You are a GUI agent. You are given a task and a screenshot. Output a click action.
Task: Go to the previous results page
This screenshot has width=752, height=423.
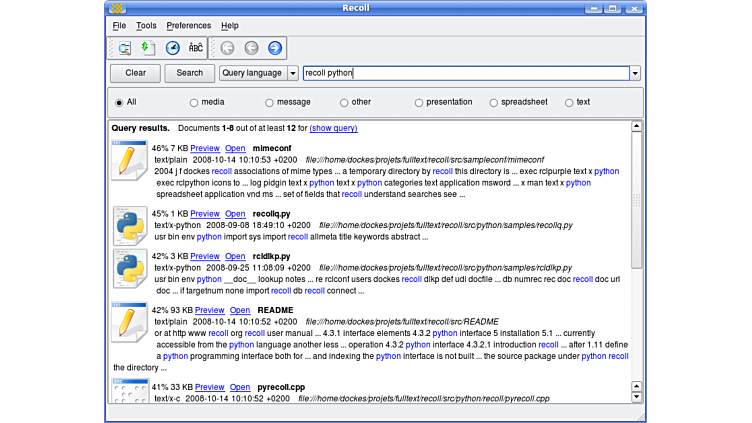click(251, 48)
